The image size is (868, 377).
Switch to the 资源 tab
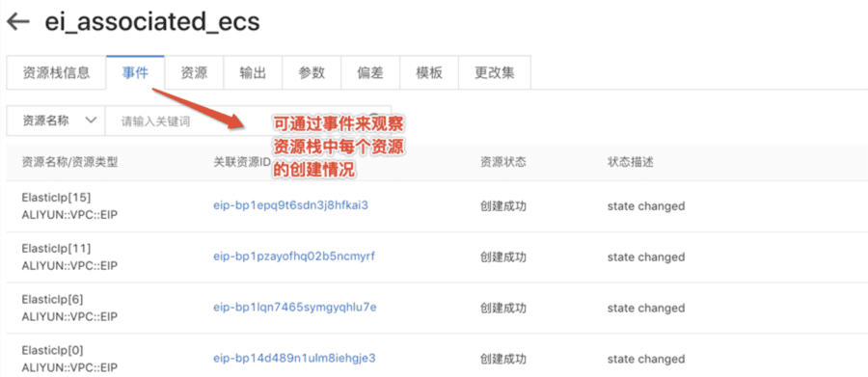coord(194,72)
